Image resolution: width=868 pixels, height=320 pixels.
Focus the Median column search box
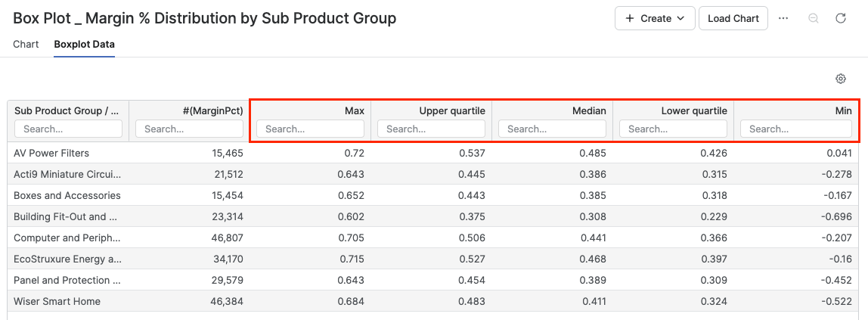(x=552, y=129)
